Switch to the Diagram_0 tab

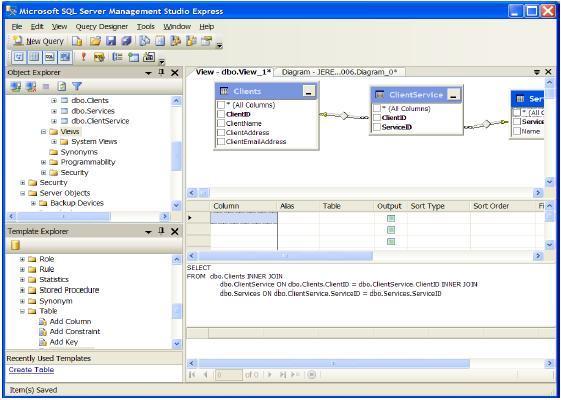(339, 72)
